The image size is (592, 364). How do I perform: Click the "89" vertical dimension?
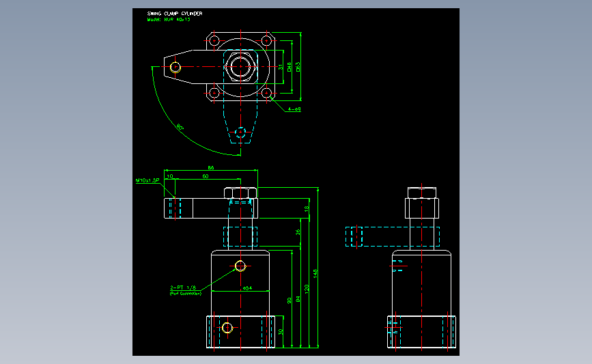click(298, 299)
